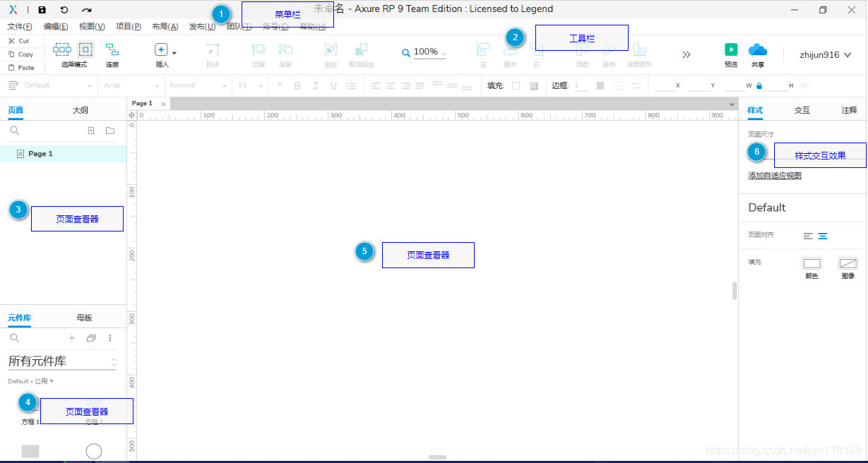Viewport: 868px width, 463px height.
Task: Open the 文件(F) menu
Action: tap(20, 27)
